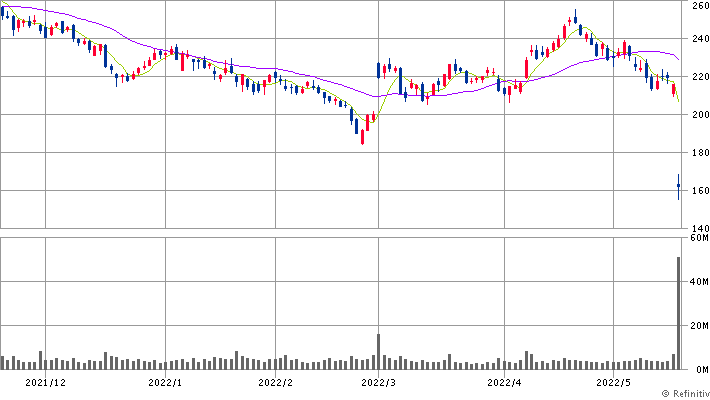710x400 pixels.
Task: Click the 2022/1 date label
Action: pos(165,382)
